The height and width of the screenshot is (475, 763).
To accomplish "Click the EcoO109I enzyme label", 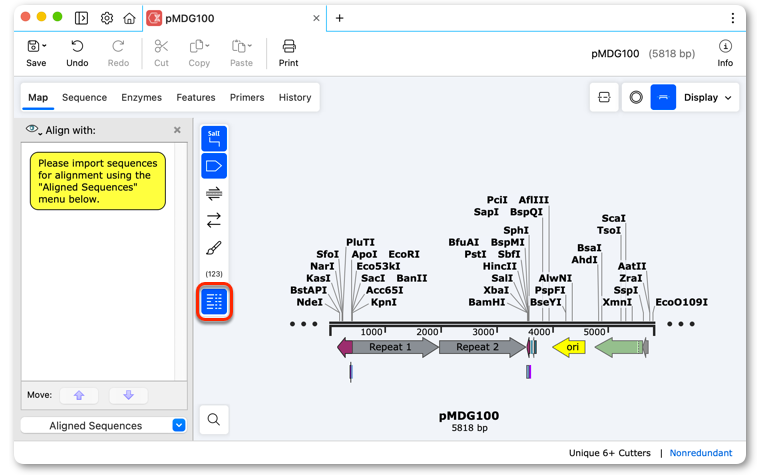I will 681,302.
